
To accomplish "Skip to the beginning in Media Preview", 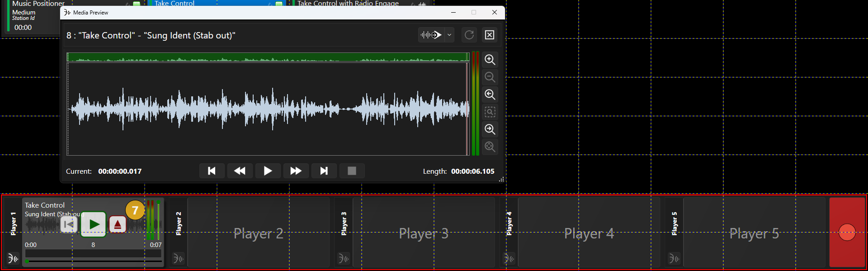I will 212,171.
